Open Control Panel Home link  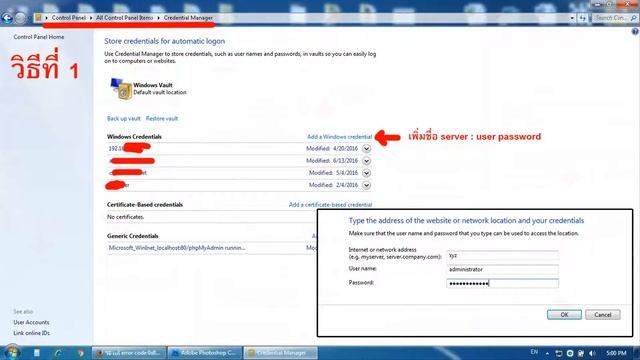(39, 37)
